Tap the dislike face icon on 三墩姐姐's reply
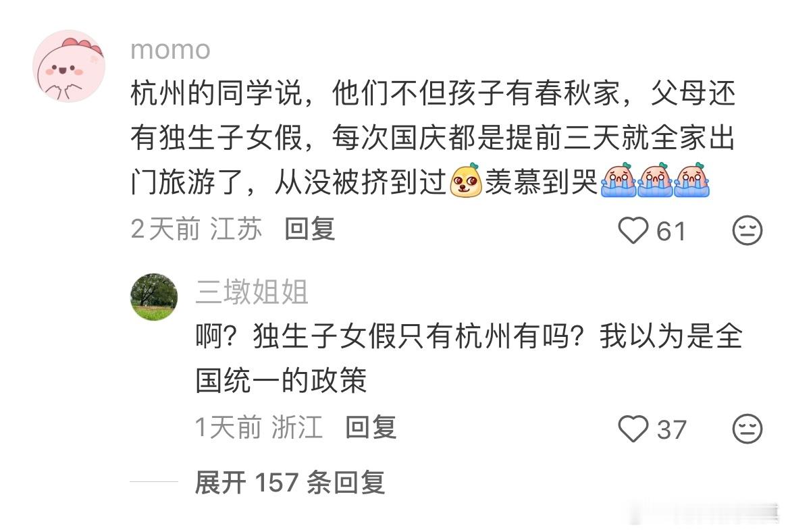 (747, 429)
